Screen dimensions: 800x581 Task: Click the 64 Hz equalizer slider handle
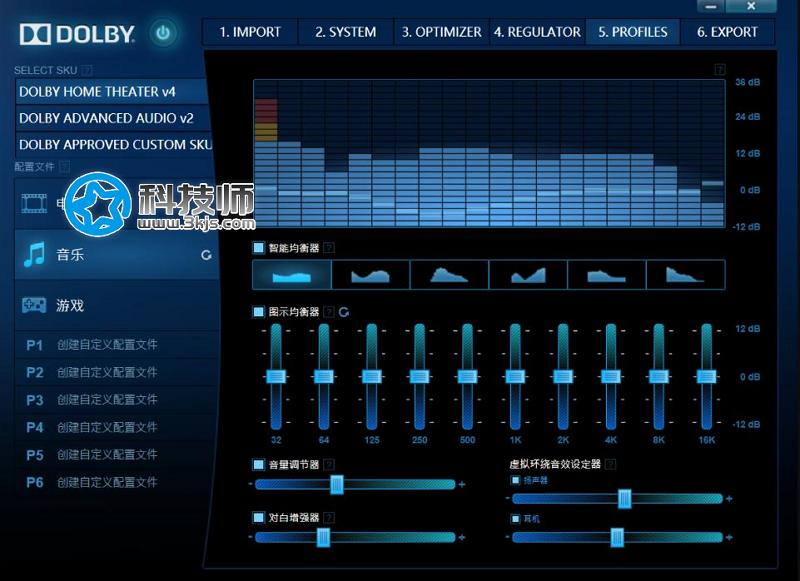pyautogui.click(x=324, y=376)
